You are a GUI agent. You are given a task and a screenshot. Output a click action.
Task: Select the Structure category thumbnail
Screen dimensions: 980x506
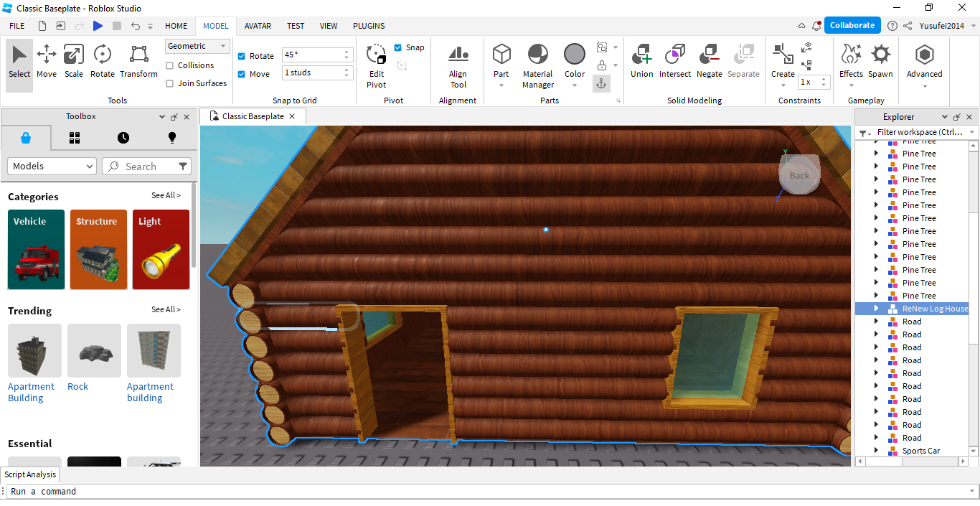(x=98, y=250)
